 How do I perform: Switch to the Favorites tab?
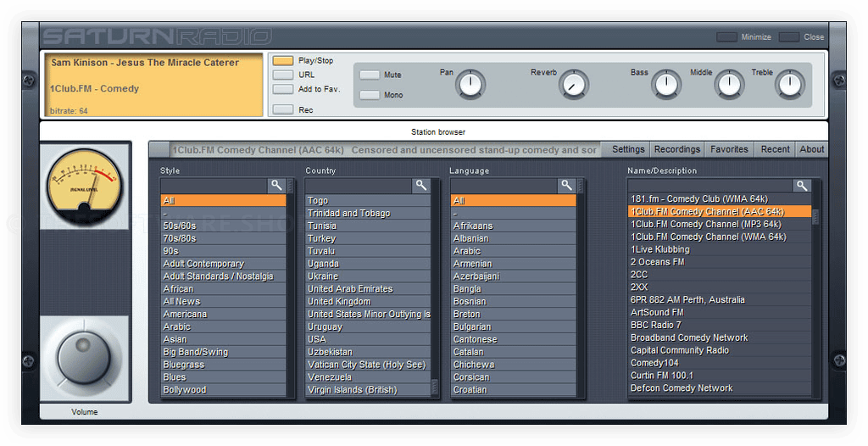click(x=729, y=149)
